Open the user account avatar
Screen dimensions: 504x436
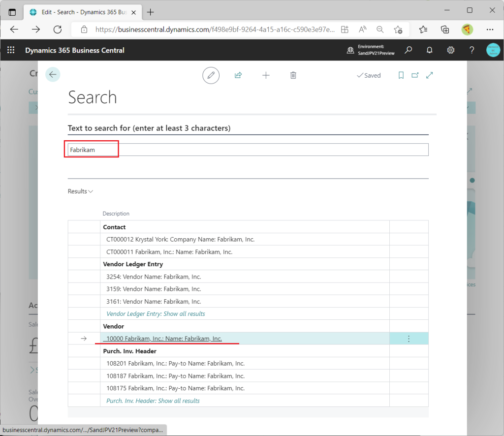tap(493, 50)
